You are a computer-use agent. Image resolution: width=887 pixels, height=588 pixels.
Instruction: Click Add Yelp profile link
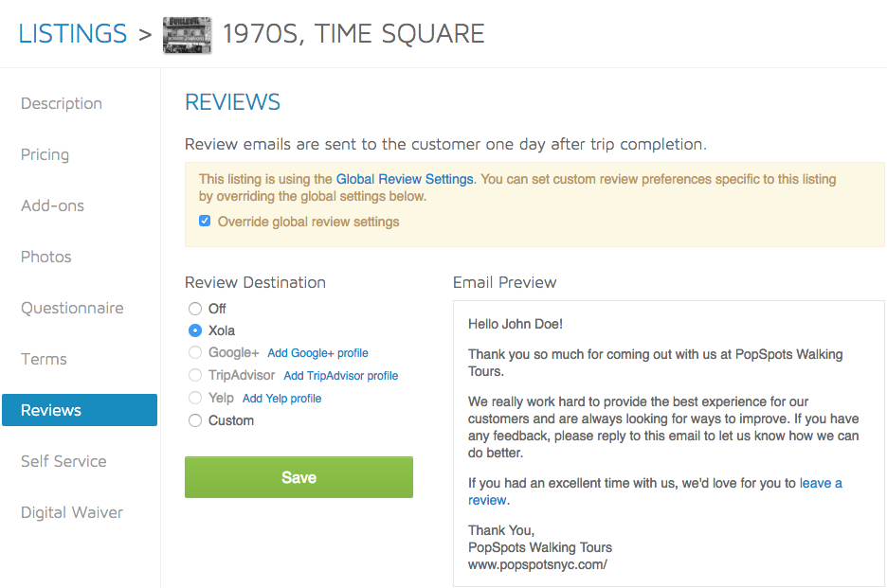coord(281,398)
